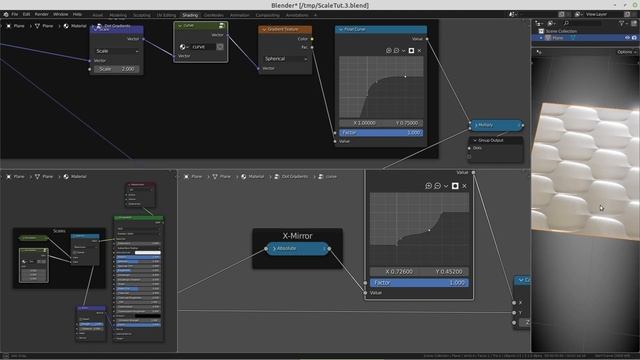Click the curve node group name field

[203, 47]
